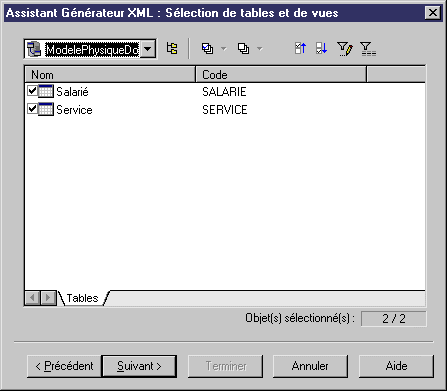This screenshot has width=447, height=391.
Task: Cancel the wizard with Annuler
Action: (310, 366)
